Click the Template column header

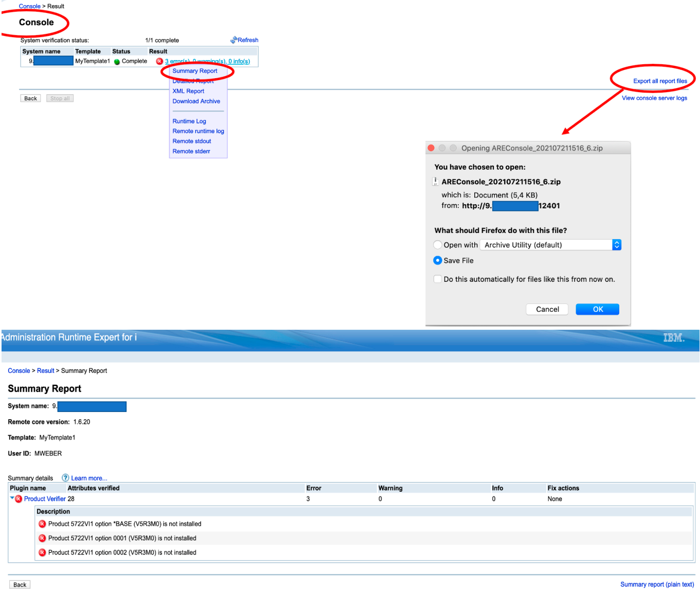[x=88, y=51]
